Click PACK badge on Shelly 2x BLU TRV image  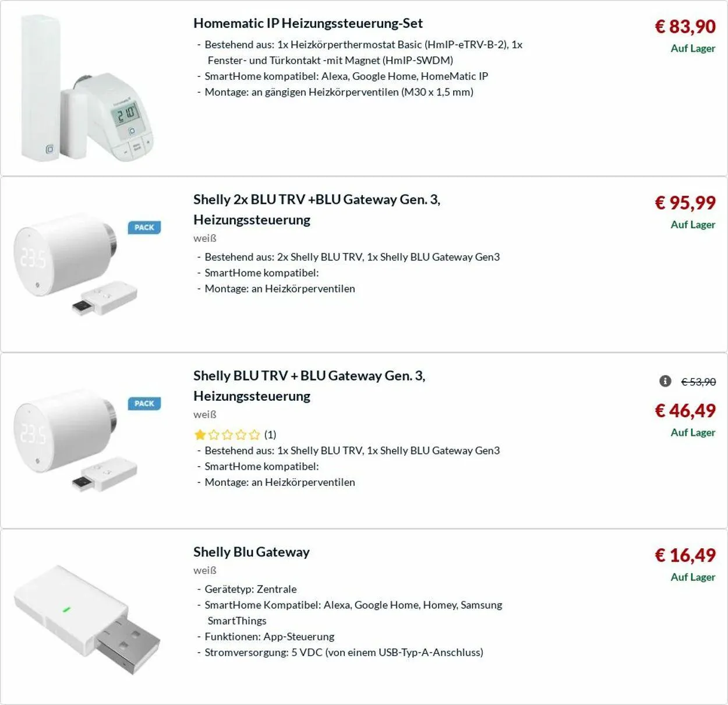[144, 227]
